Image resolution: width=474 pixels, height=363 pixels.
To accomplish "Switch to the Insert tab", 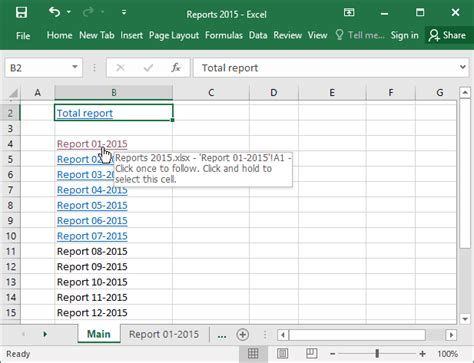I will 131,35.
